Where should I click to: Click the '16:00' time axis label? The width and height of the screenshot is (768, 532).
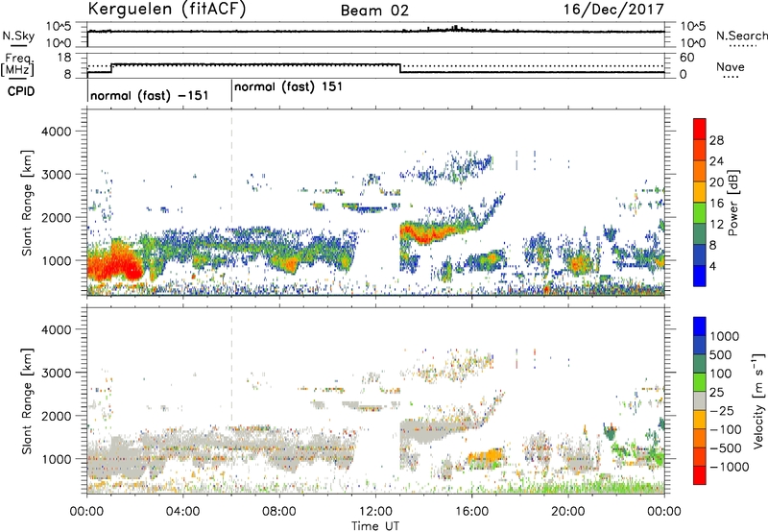pos(471,512)
